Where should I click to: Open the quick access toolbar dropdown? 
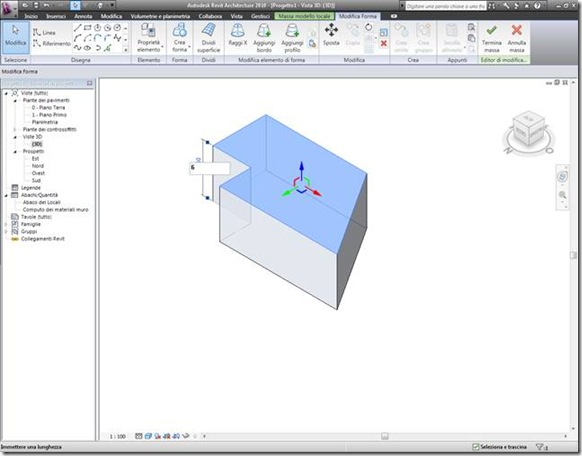coord(112,6)
